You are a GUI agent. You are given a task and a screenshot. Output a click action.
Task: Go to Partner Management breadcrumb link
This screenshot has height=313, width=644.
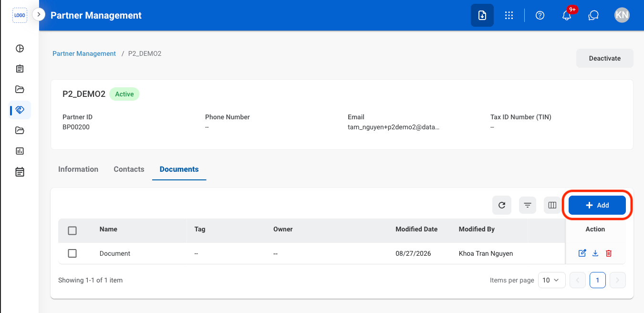coord(84,53)
